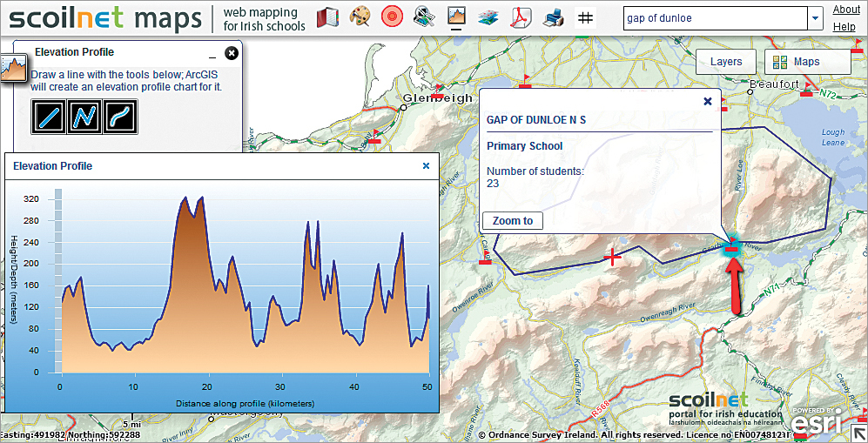Select the straight line drawing tool
The image size is (868, 443).
point(48,117)
